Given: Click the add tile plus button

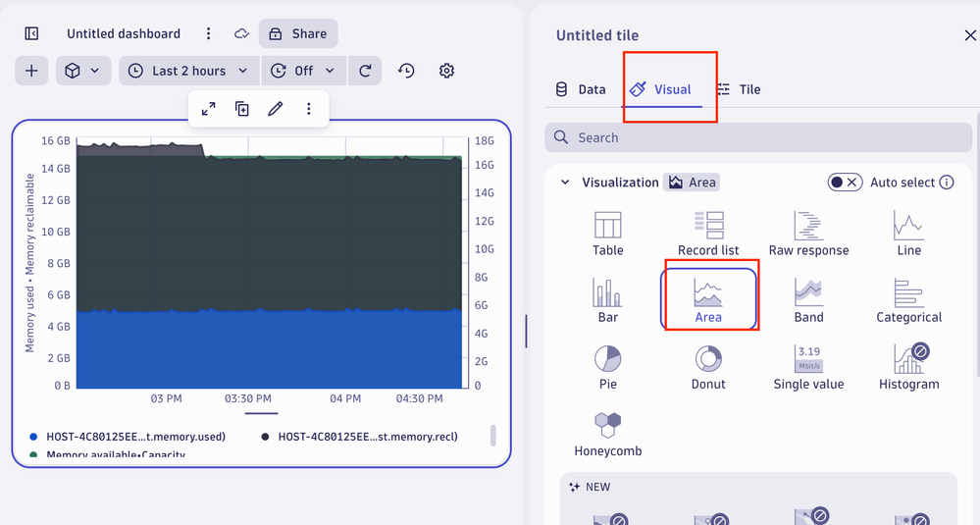Looking at the screenshot, I should pos(31,71).
